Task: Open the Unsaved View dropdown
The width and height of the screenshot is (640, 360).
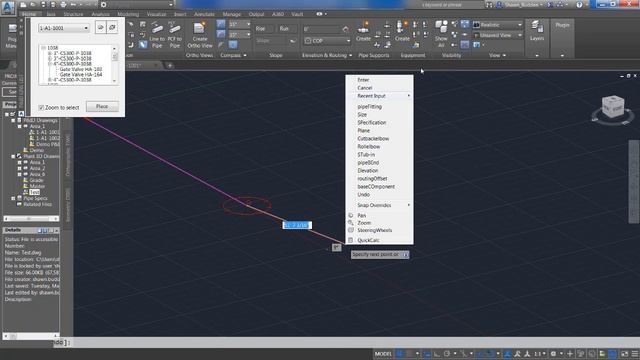Action: coord(498,36)
